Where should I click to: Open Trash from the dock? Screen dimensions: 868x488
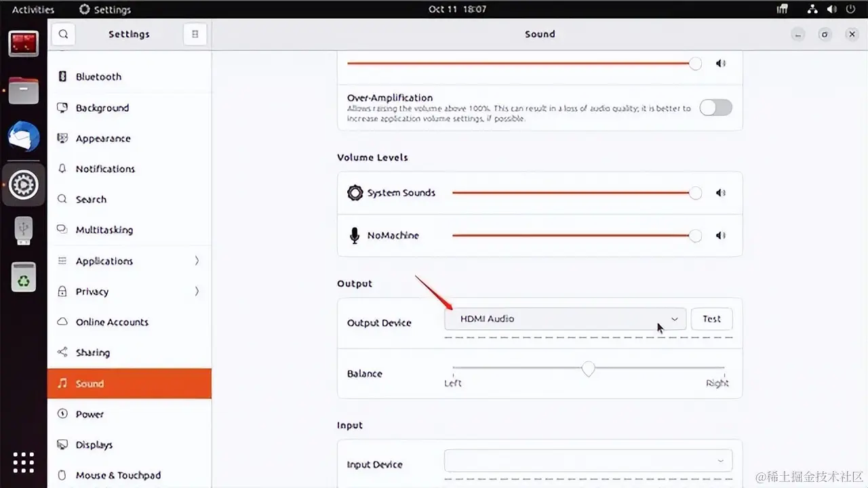click(24, 277)
